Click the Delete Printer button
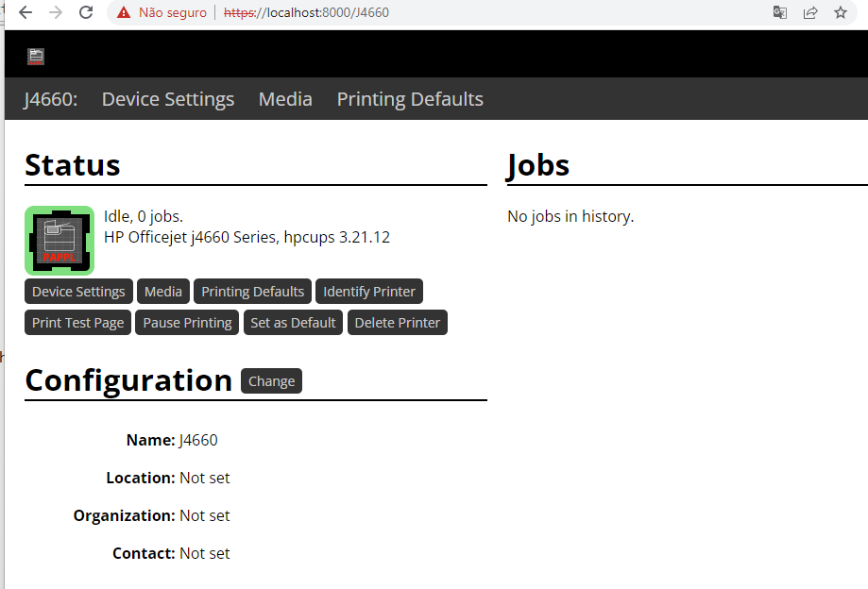 [398, 323]
